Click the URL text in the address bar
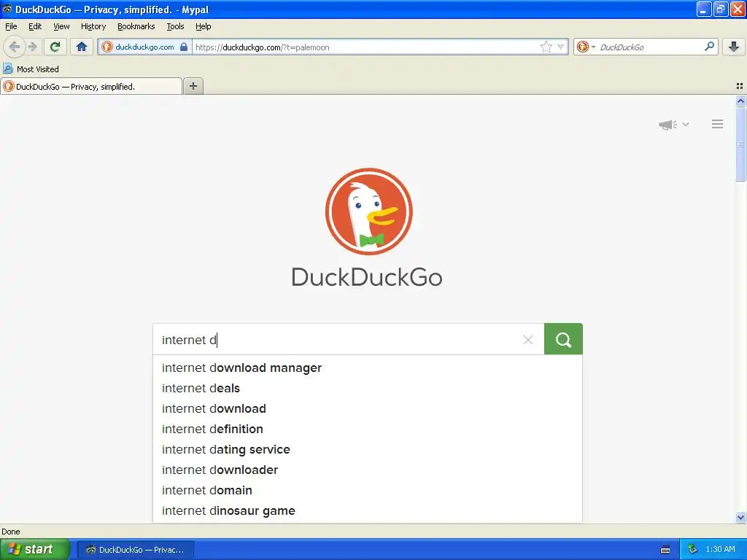747x560 pixels. click(x=262, y=47)
